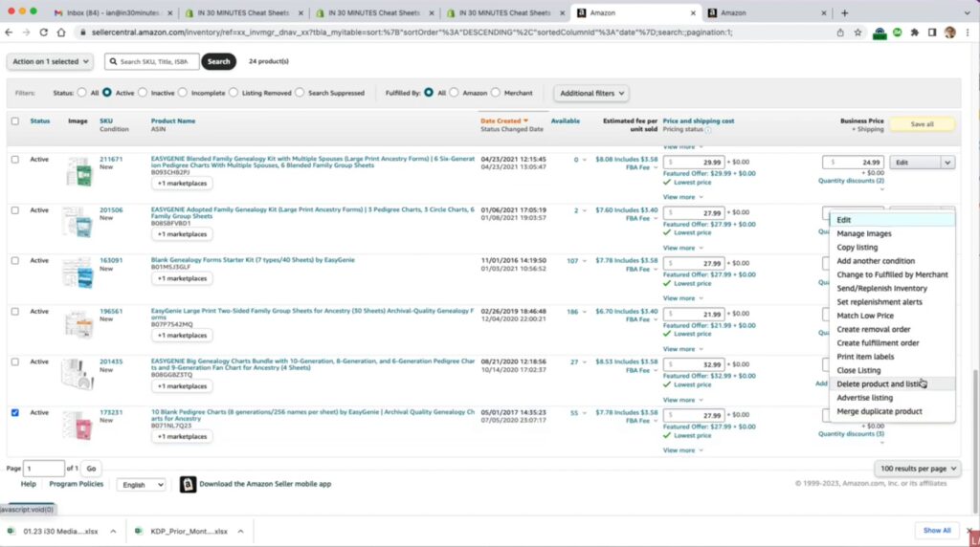Click the product thumbnail for SKU 163091

pyautogui.click(x=78, y=273)
